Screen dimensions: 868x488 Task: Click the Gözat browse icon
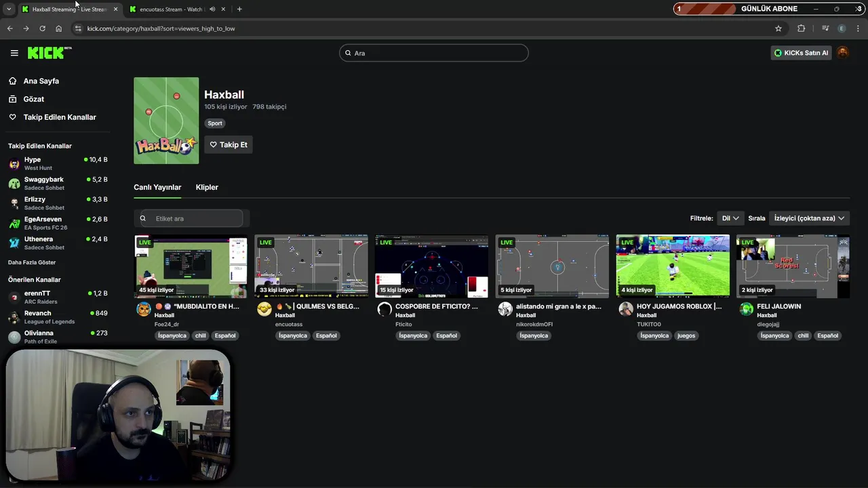point(12,99)
